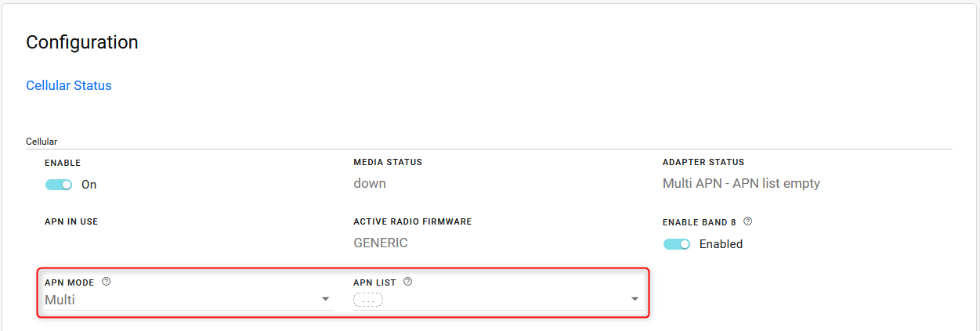Select the Multi value in APN Mode
Image resolution: width=980 pixels, height=331 pixels.
tap(60, 300)
